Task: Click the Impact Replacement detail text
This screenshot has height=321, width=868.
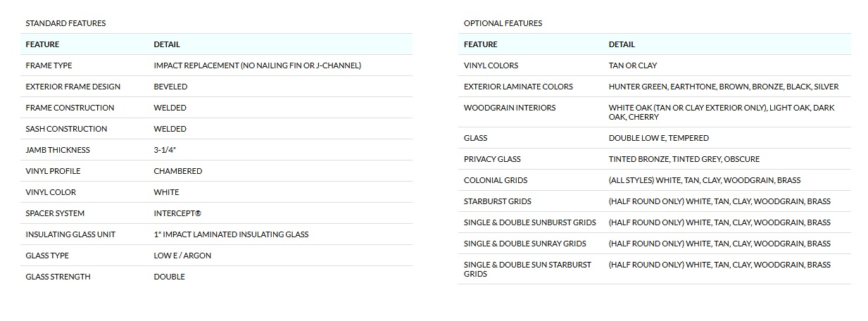Action: 257,65
